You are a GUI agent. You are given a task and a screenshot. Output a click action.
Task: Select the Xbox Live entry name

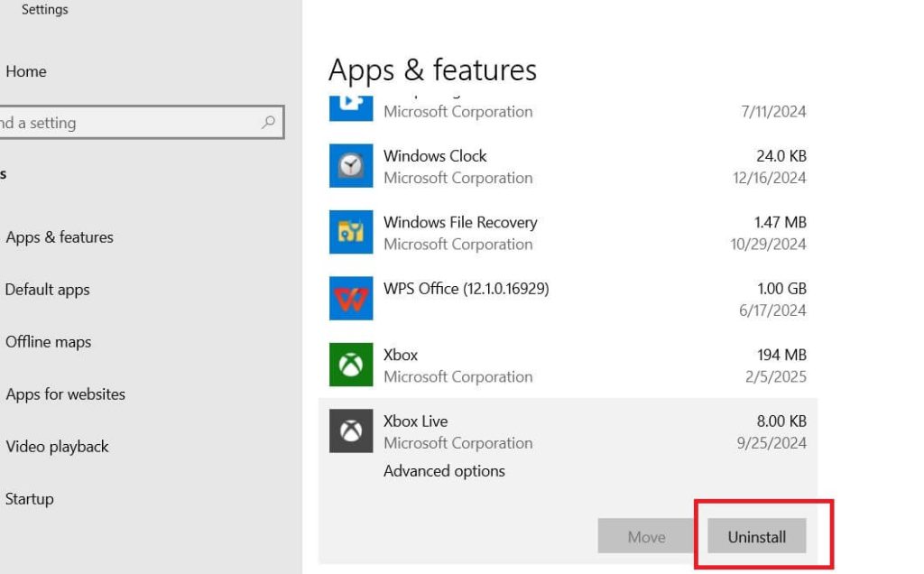415,421
